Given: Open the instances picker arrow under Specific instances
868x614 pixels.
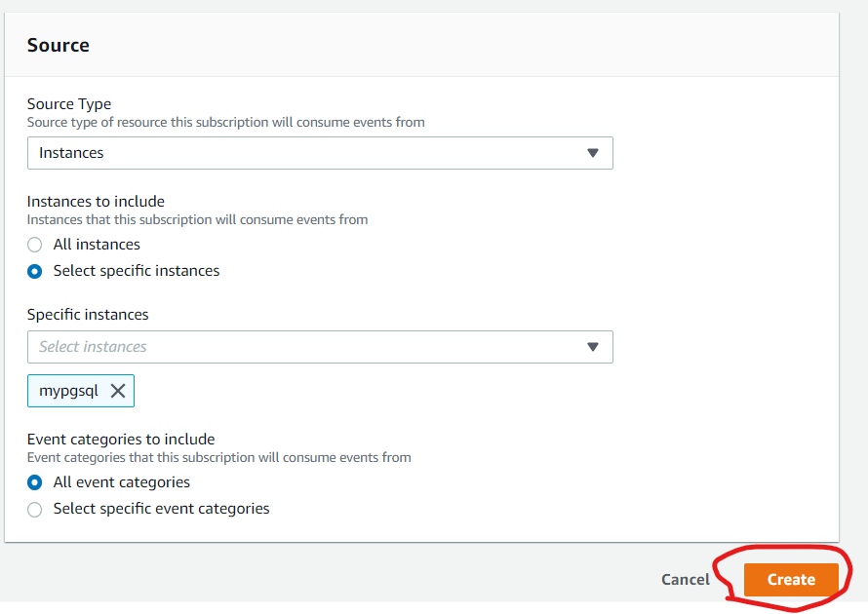Looking at the screenshot, I should point(593,347).
